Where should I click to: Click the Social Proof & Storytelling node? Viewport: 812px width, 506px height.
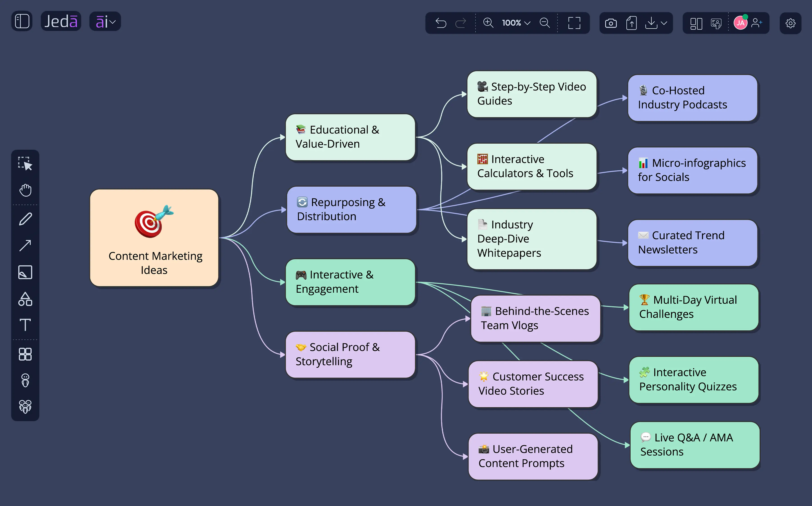click(350, 355)
